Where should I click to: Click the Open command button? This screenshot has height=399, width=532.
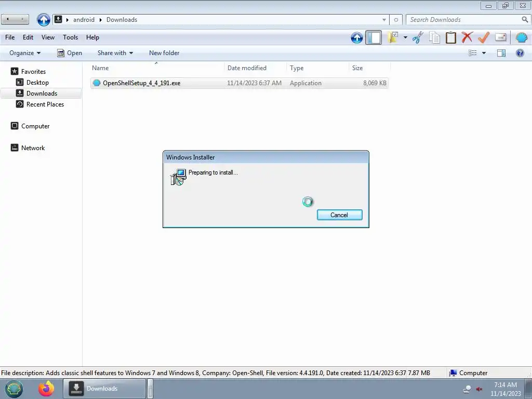[x=70, y=53]
